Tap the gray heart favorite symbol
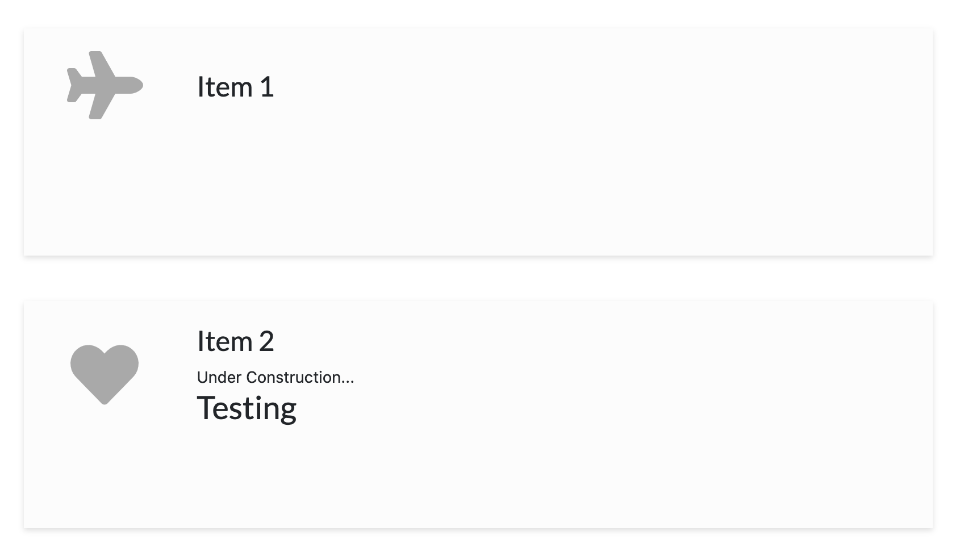This screenshot has height=560, width=960. [x=105, y=375]
